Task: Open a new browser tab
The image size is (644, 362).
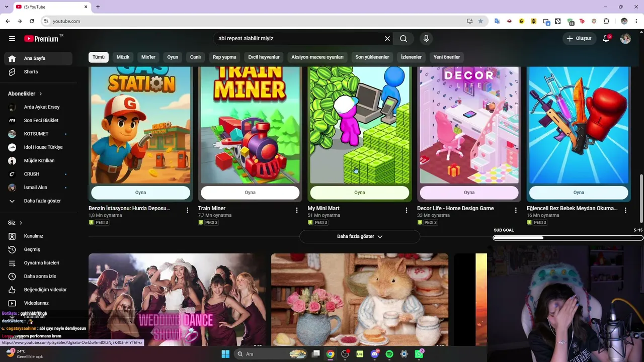Action: point(98,7)
